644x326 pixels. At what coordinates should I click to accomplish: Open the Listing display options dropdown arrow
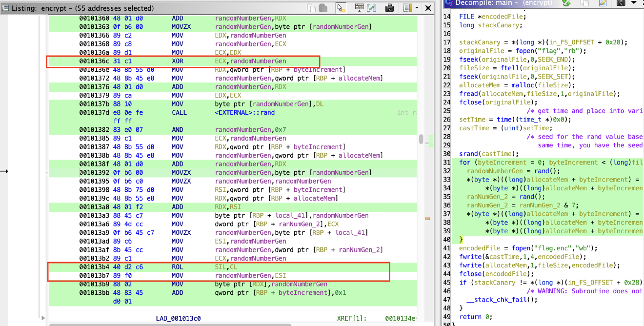pyautogui.click(x=417, y=7)
